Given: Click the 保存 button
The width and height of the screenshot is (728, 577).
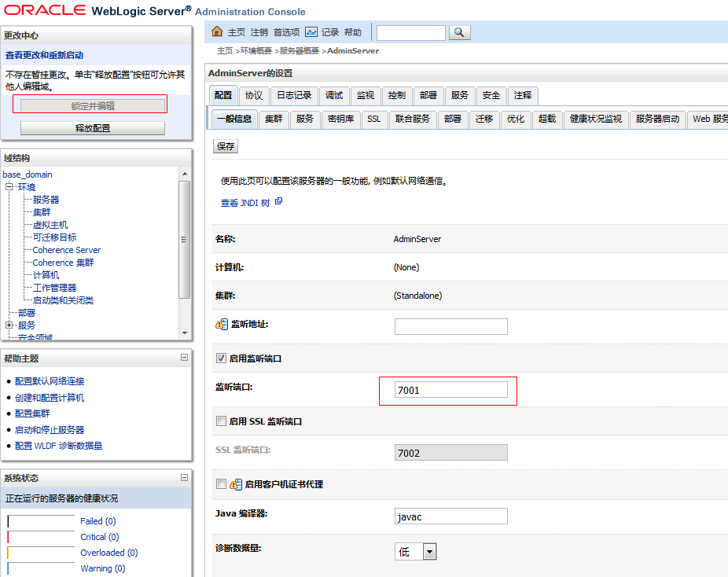Looking at the screenshot, I should 225,146.
